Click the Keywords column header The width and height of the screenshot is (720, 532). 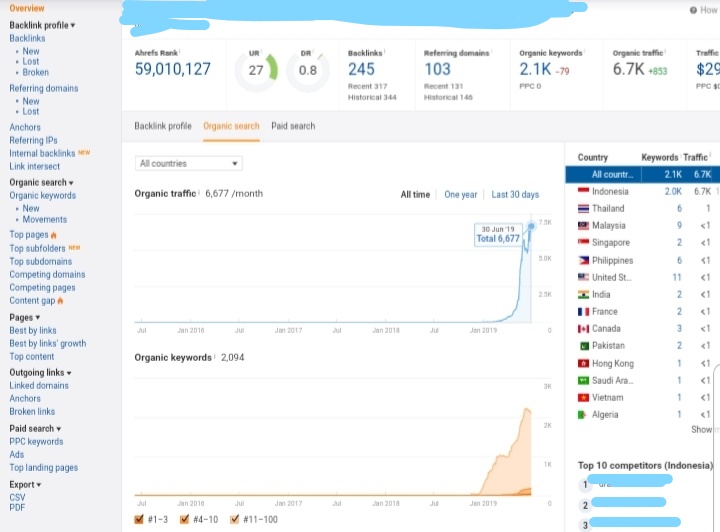click(x=659, y=157)
